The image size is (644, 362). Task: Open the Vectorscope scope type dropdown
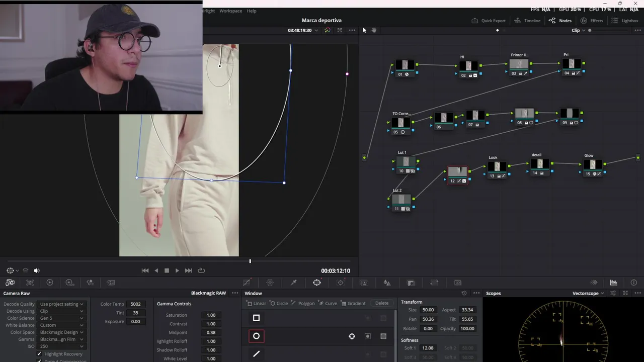click(588, 293)
